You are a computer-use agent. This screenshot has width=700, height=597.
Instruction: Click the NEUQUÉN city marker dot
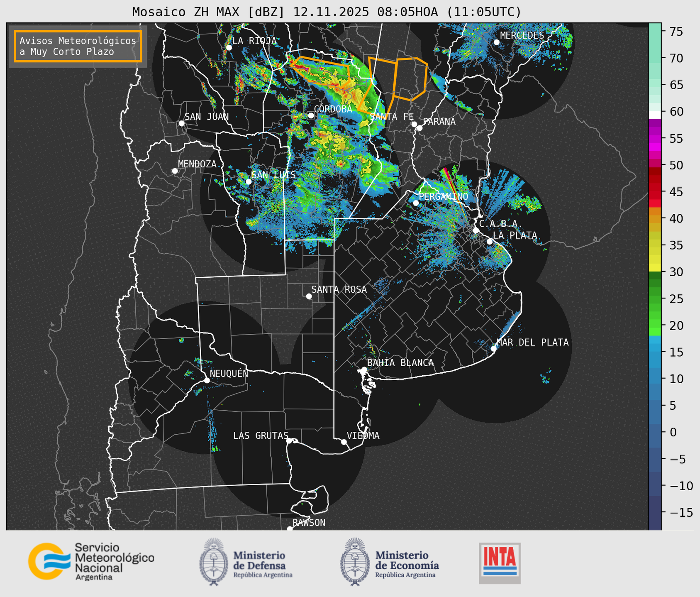[x=207, y=380]
